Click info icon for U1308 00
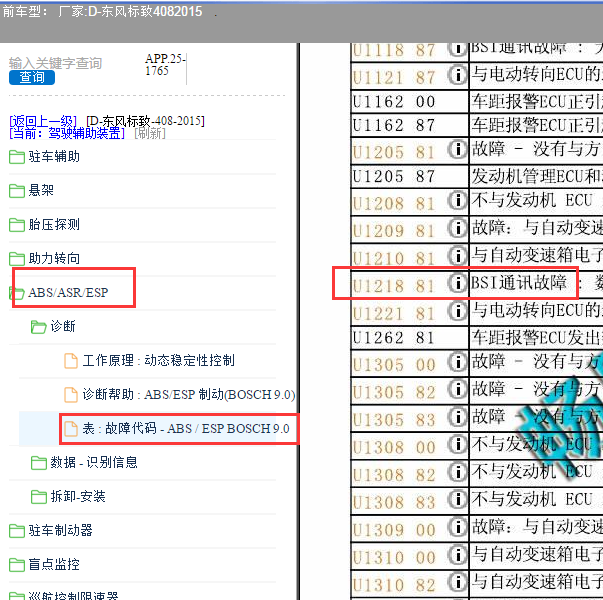 click(457, 444)
